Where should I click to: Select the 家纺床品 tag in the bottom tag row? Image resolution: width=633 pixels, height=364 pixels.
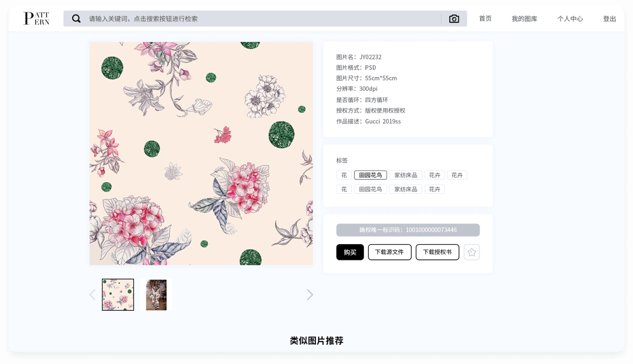406,189
